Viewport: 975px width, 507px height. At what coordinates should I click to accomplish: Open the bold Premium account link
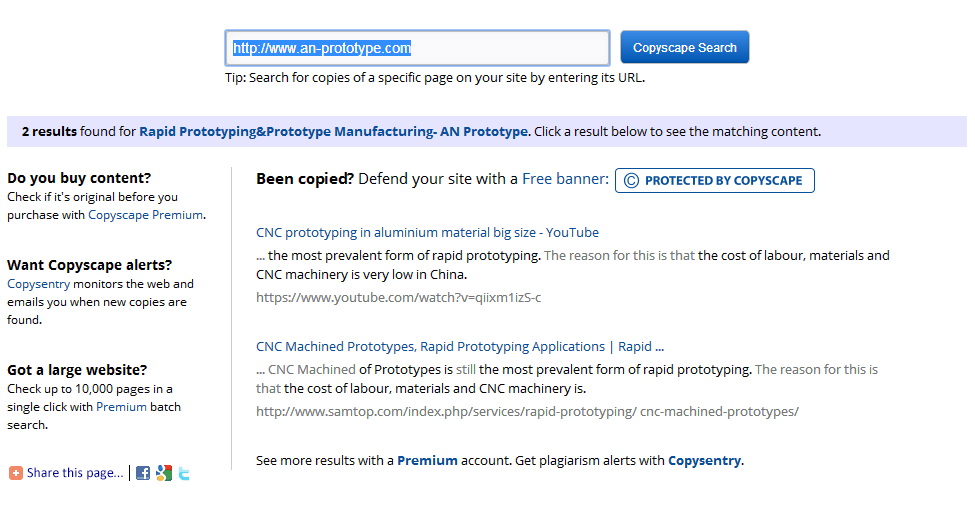[427, 461]
